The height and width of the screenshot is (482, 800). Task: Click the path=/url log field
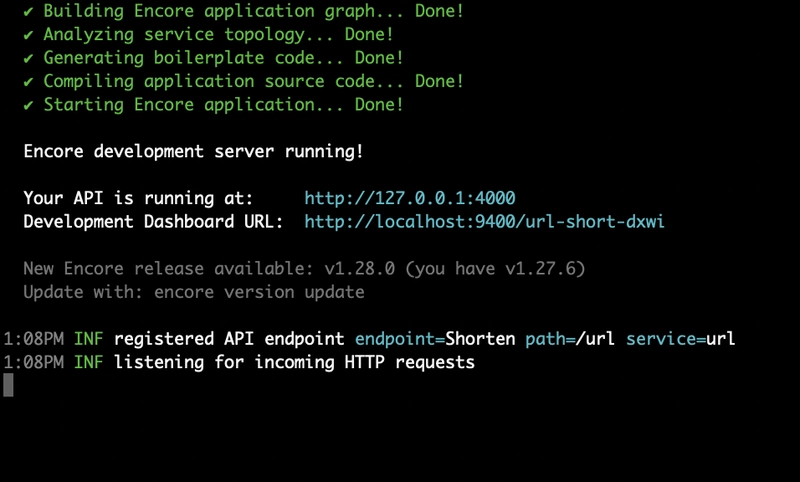coord(571,339)
